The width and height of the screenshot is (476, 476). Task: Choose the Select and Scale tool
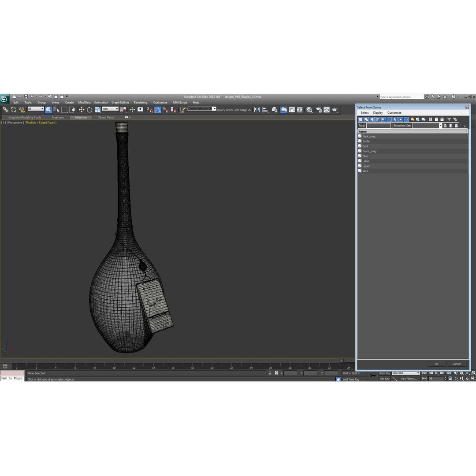click(97, 110)
